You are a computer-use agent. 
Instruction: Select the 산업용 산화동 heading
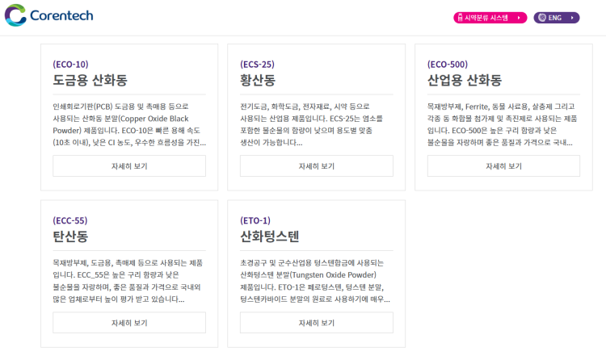point(465,81)
